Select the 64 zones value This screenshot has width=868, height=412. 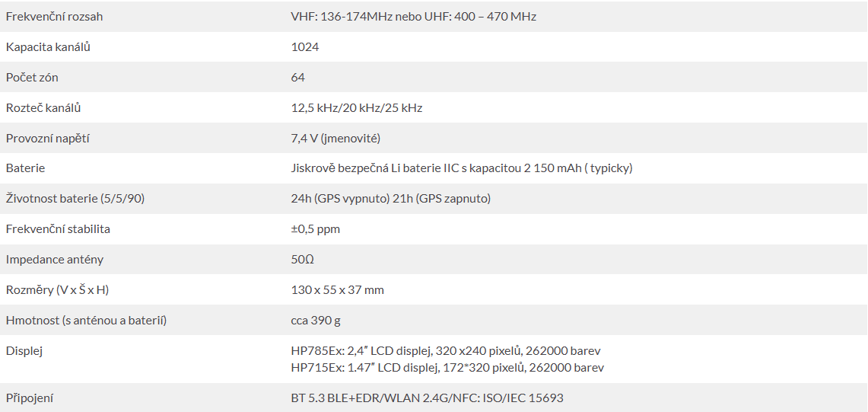[x=297, y=78]
